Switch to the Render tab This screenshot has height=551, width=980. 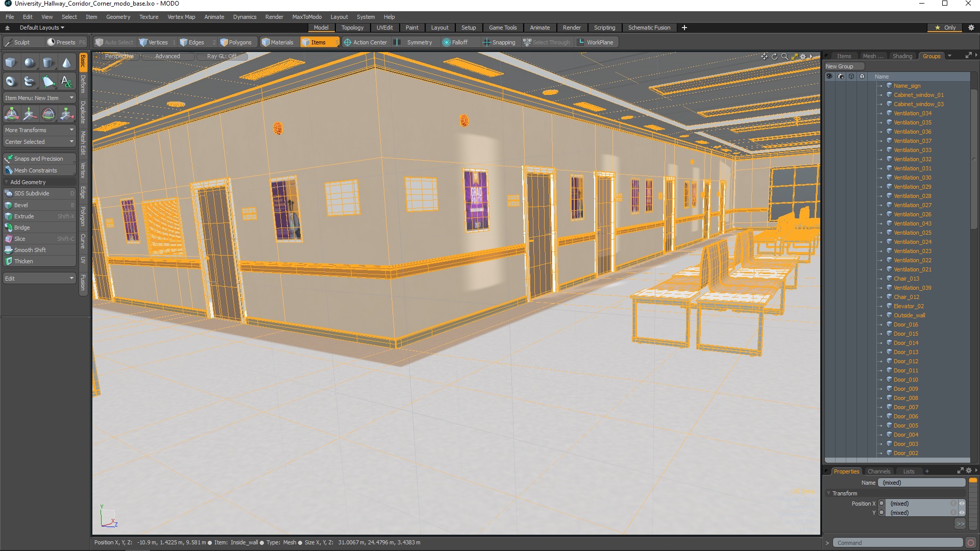coord(570,28)
